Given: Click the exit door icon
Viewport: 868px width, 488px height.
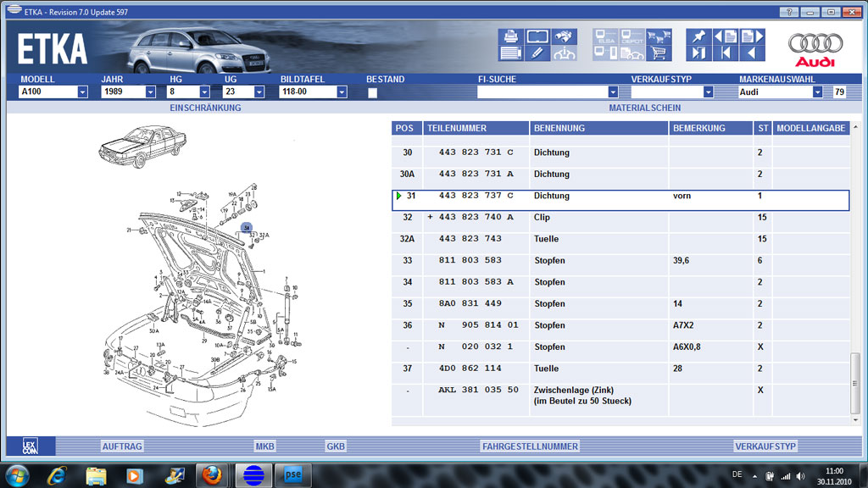Looking at the screenshot, I should (698, 54).
